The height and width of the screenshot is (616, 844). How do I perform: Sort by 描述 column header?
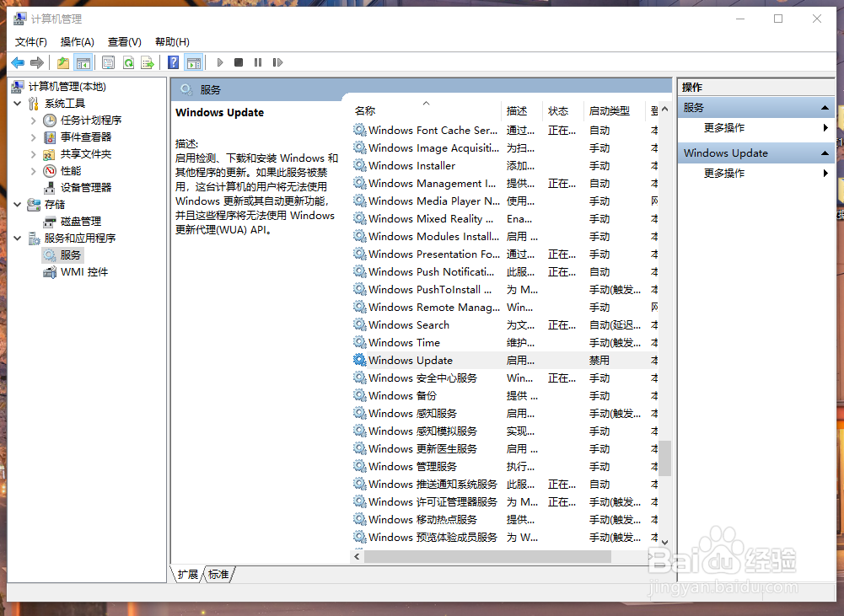click(521, 111)
